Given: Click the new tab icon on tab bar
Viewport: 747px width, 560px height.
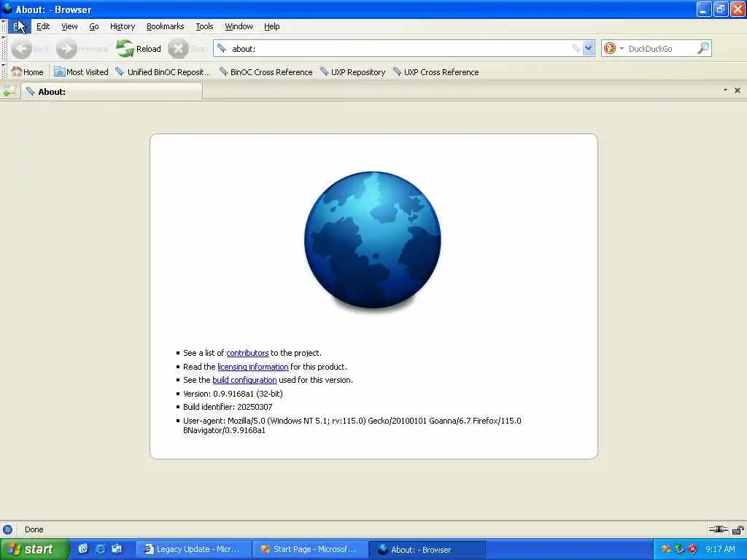Looking at the screenshot, I should (x=9, y=91).
